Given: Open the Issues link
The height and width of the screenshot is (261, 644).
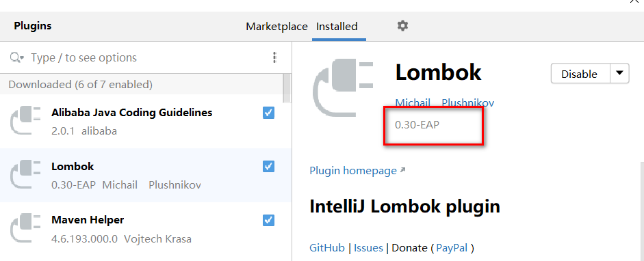Looking at the screenshot, I should [x=368, y=247].
